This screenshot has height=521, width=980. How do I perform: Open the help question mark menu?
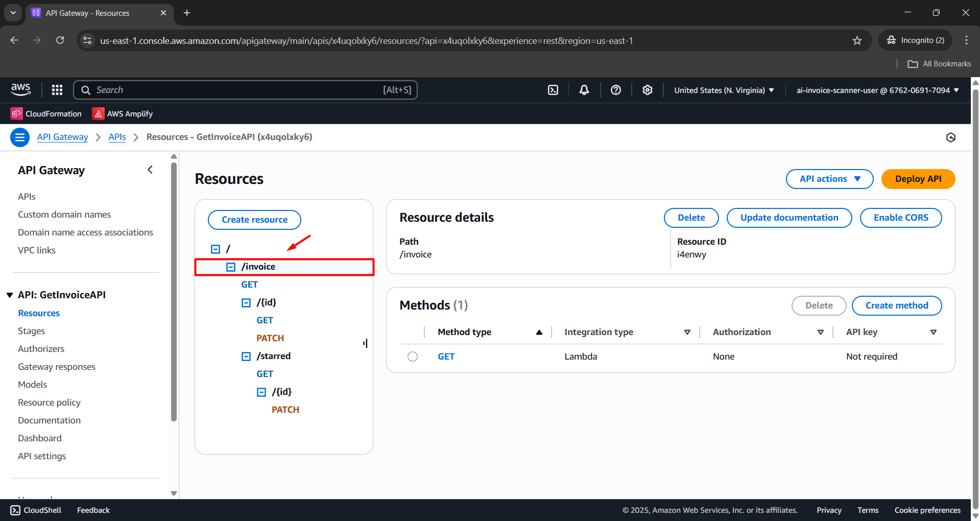(x=616, y=90)
